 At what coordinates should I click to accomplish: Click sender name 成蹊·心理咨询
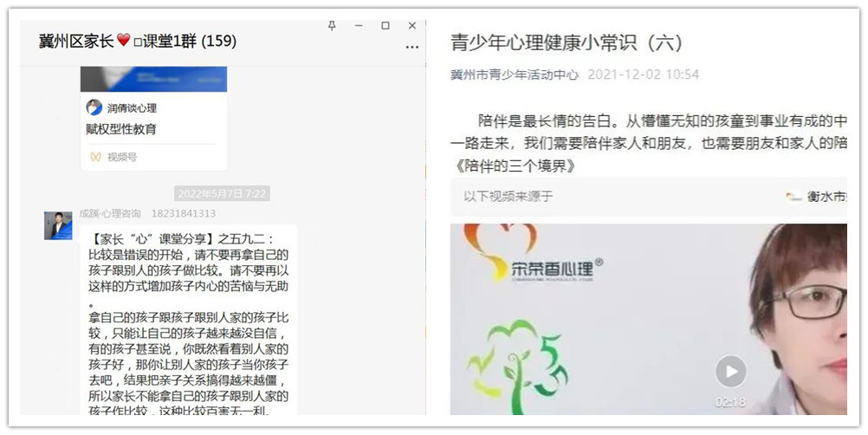click(x=110, y=213)
